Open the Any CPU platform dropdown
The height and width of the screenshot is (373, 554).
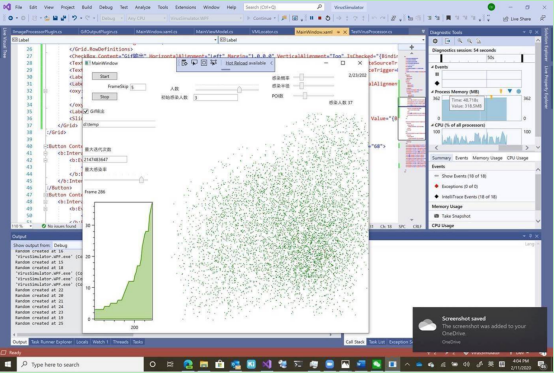coord(146,18)
